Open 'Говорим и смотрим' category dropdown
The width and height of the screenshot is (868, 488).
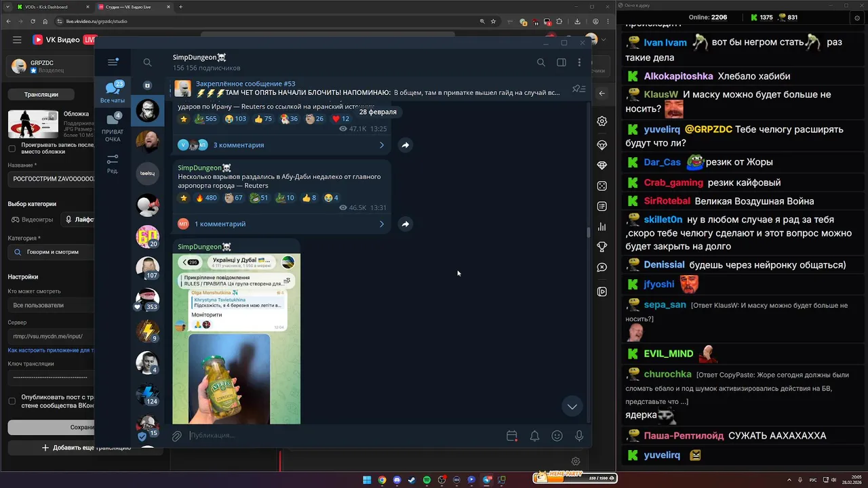coord(52,252)
